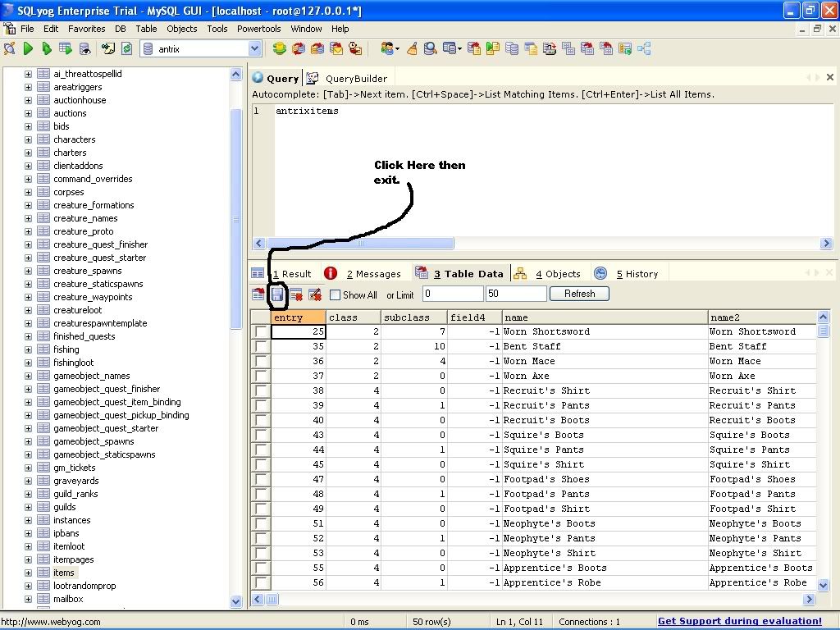Viewport: 840px width, 630px height.
Task: Click the green Execute Query play icon
Action: tap(29, 48)
